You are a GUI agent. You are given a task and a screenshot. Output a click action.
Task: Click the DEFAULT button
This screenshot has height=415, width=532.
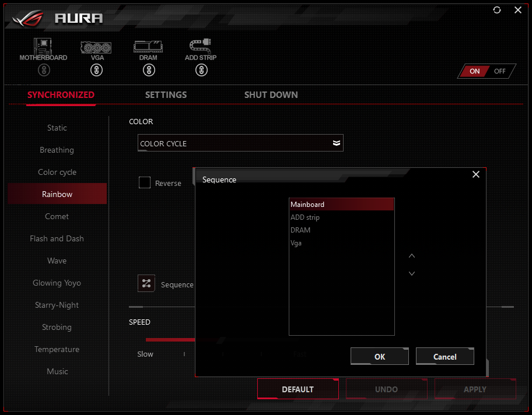(x=298, y=389)
